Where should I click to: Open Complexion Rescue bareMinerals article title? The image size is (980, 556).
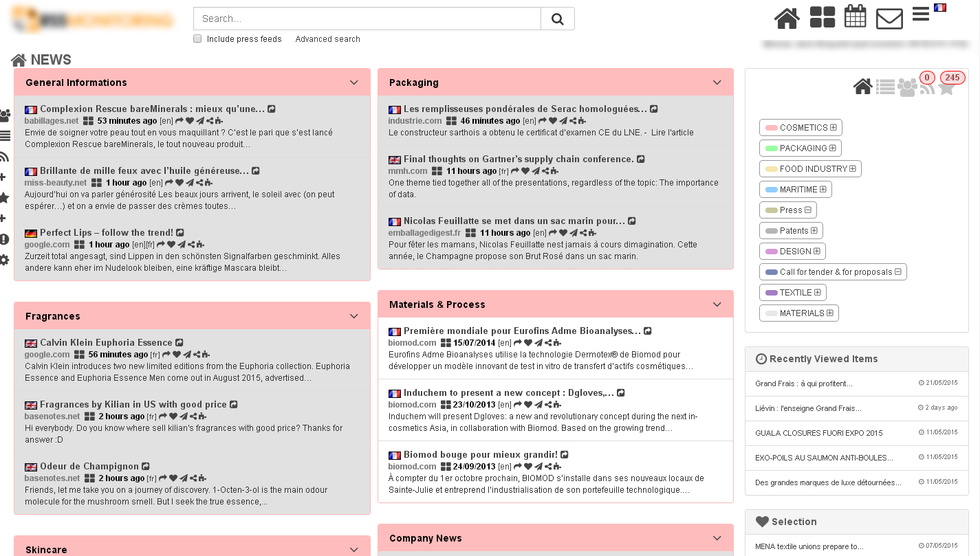[x=152, y=109]
